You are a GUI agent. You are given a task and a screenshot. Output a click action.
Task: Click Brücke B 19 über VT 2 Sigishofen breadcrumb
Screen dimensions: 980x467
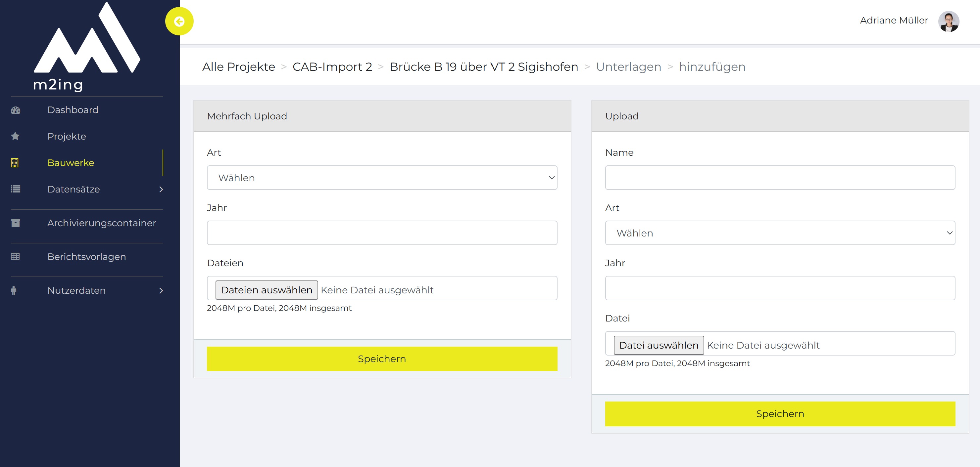(x=484, y=66)
